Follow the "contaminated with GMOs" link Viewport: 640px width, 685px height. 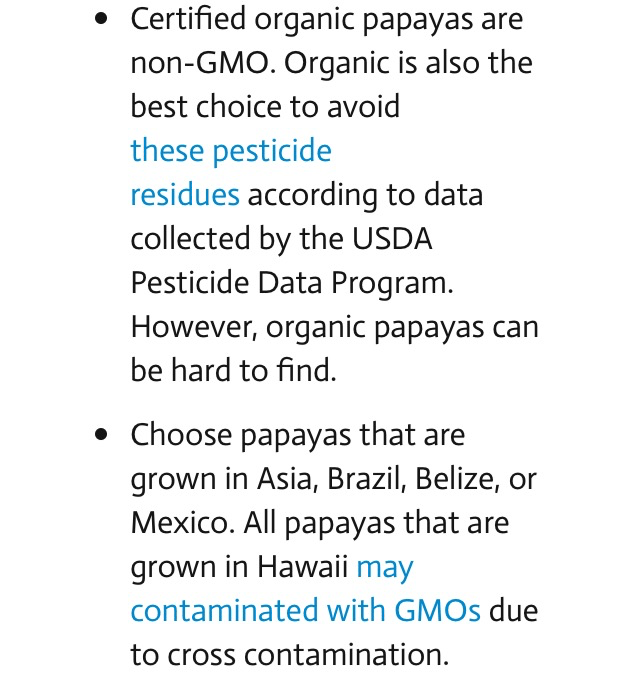click(x=305, y=610)
